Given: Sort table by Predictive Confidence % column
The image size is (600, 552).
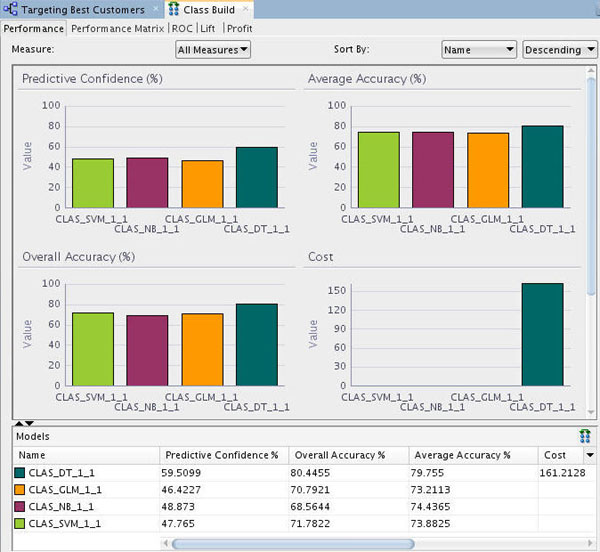Looking at the screenshot, I should 222,455.
